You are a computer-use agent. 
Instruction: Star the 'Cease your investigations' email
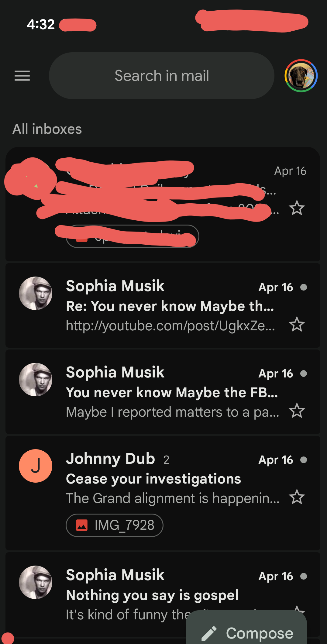297,497
